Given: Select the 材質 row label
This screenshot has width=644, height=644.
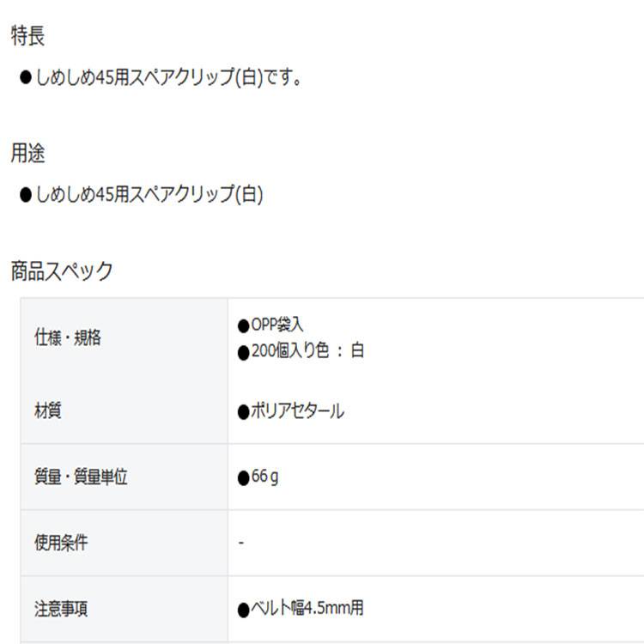Looking at the screenshot, I should (47, 411).
